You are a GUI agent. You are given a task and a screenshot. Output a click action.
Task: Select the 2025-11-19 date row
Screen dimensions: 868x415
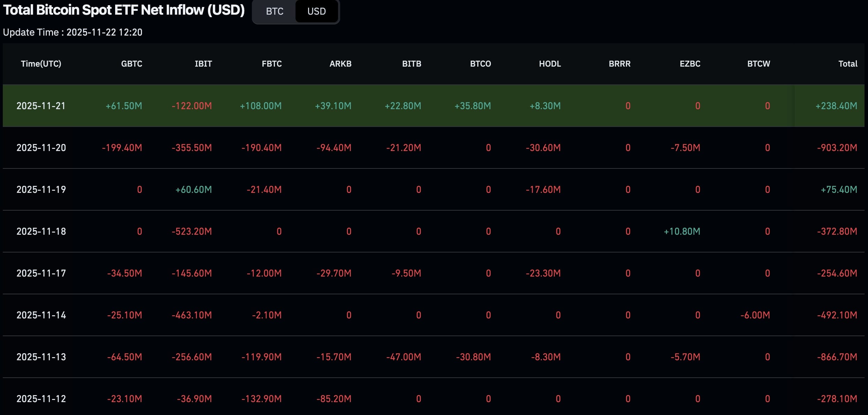(x=434, y=189)
